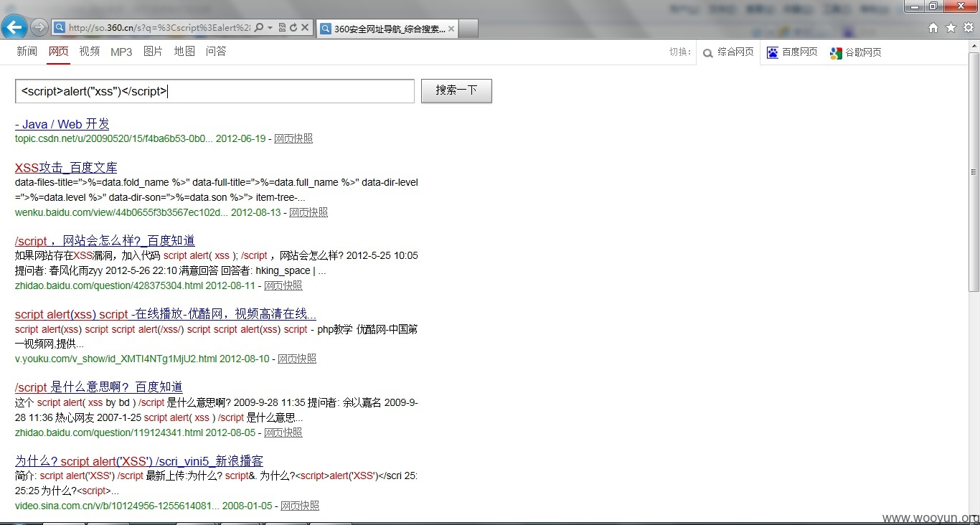Viewport: 980px width, 525px height.
Task: Switch to the 视频 search category
Action: click(90, 52)
